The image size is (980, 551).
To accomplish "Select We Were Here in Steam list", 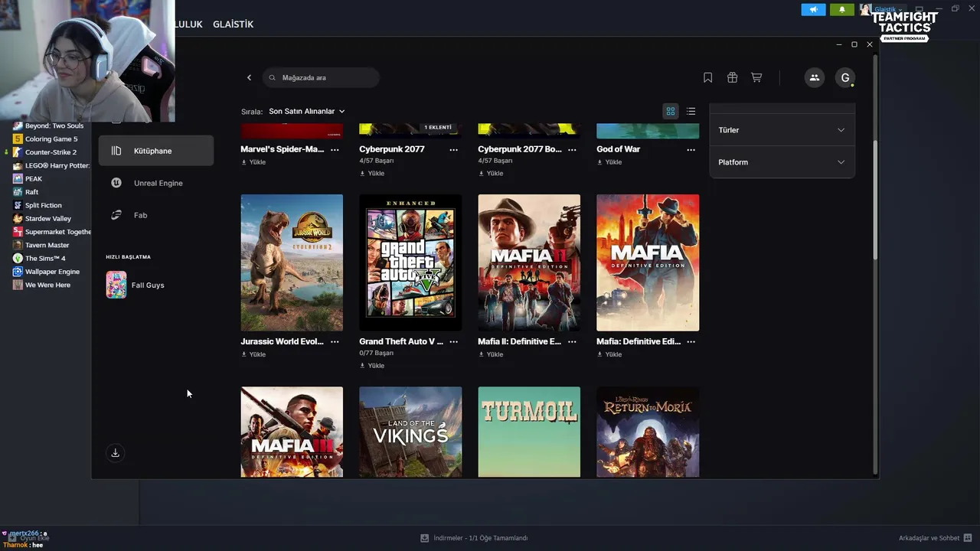I will pos(46,285).
